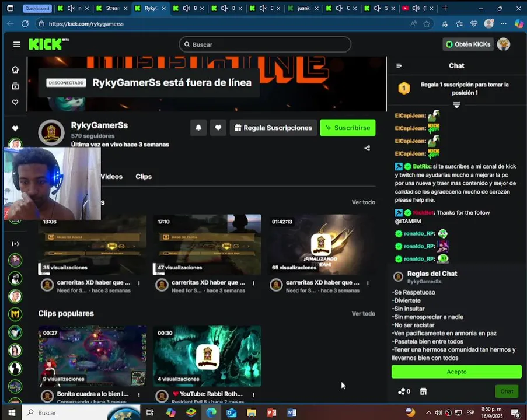Open browser settings three-dots menu
Screen dimensions: 527x420
click(x=503, y=24)
